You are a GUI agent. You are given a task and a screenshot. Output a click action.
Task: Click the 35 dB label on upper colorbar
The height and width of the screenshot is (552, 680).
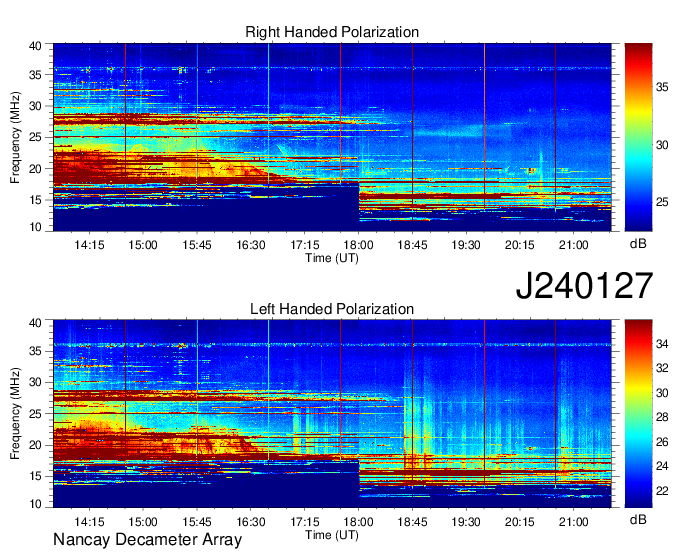pos(662,87)
